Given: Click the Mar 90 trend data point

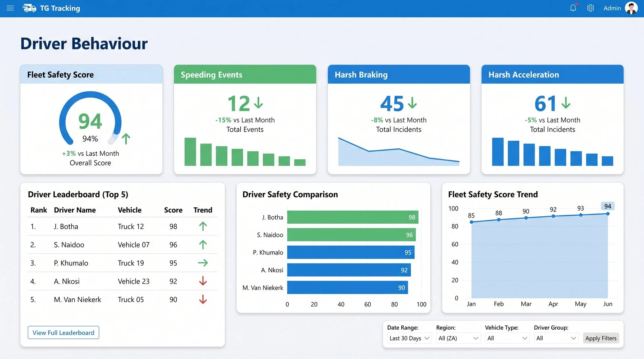Looking at the screenshot, I should [x=526, y=217].
